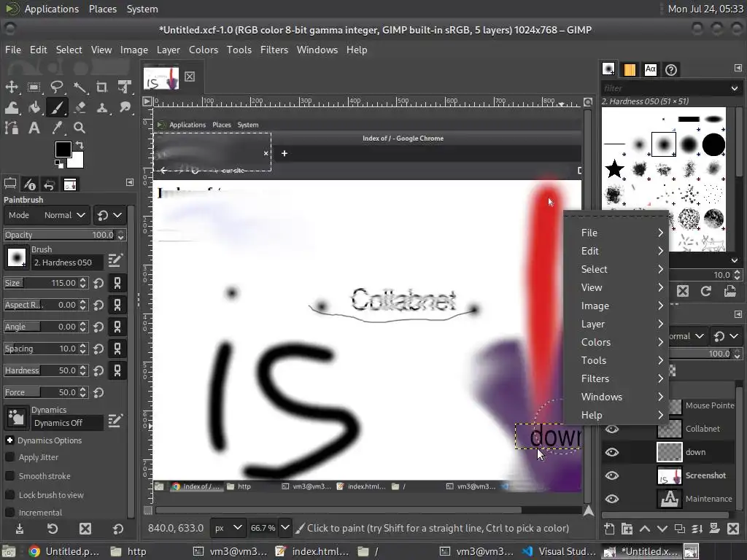Switch to the Fonts tab in right dock
Image resolution: width=747 pixels, height=560 pixels.
coord(650,70)
